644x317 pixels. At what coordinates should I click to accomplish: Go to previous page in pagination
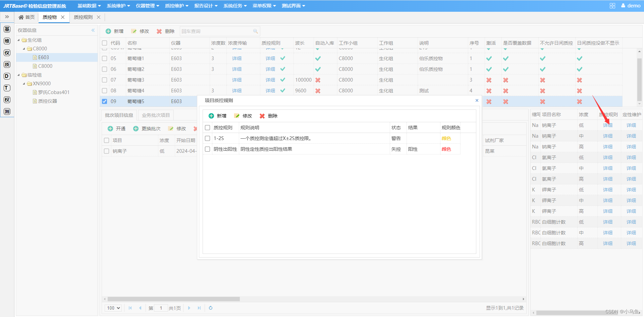coord(140,308)
